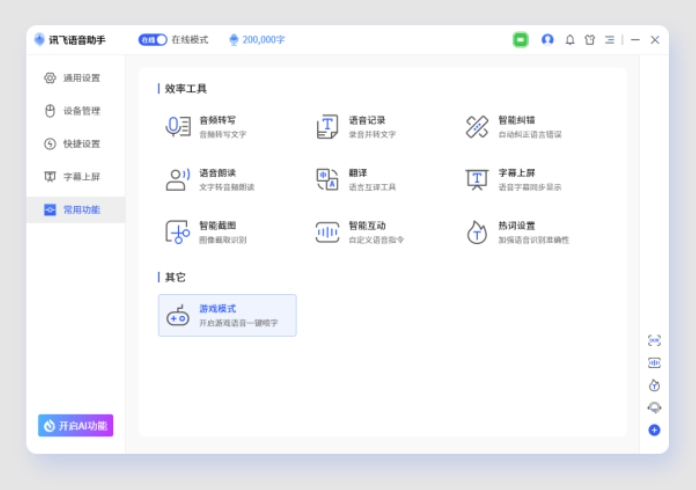Viewport: 696px width, 490px height.
Task: Click the green message icon in title bar
Action: coord(521,40)
